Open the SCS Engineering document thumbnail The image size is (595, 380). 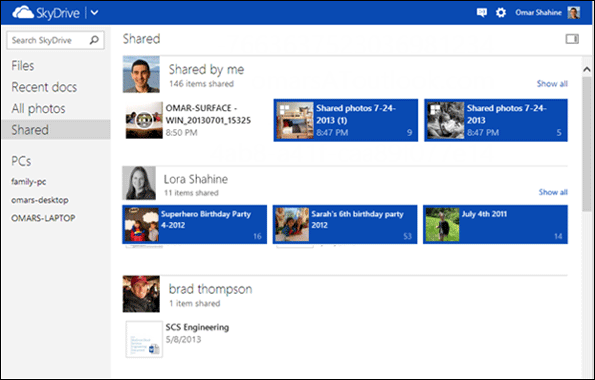144,339
